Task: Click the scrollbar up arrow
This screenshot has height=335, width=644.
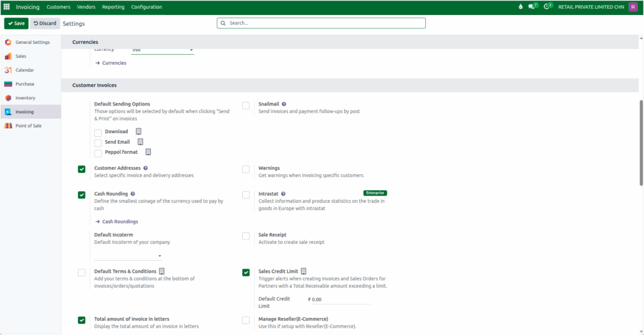Action: pos(641,38)
